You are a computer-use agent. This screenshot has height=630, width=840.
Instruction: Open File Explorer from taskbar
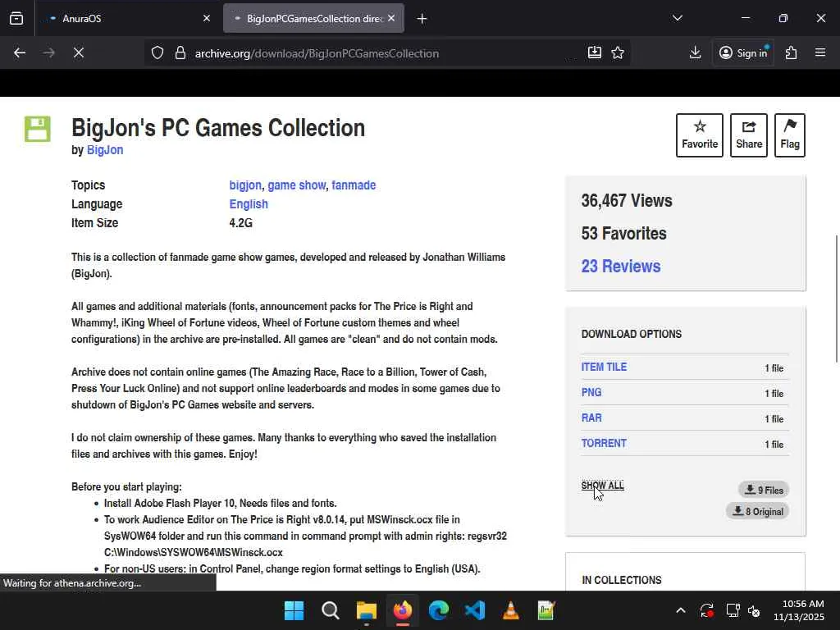367,610
